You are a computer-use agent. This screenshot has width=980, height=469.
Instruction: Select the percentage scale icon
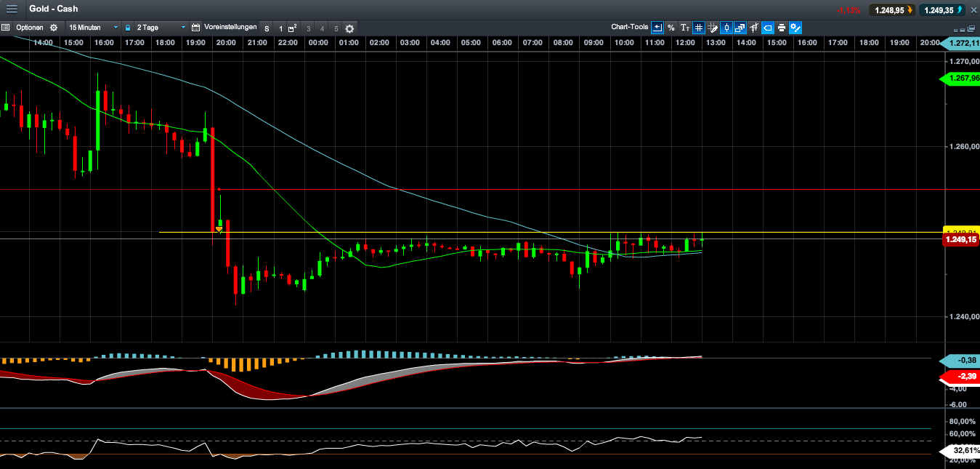tap(671, 28)
